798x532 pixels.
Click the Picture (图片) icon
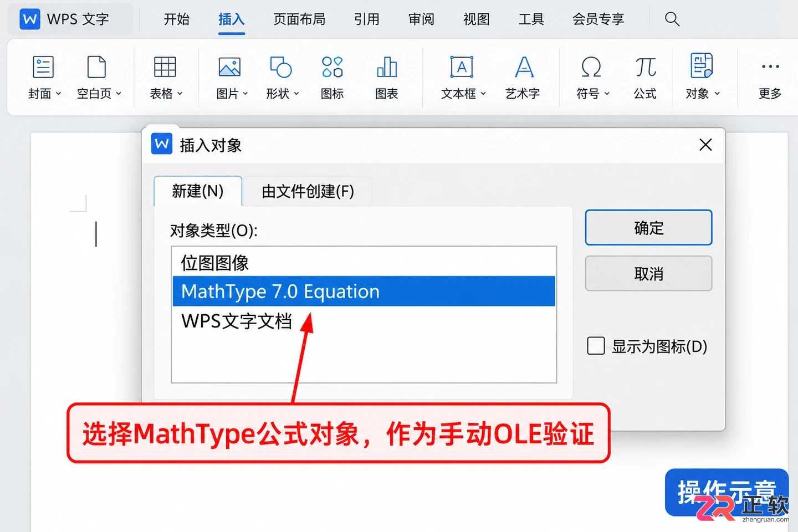click(x=229, y=67)
